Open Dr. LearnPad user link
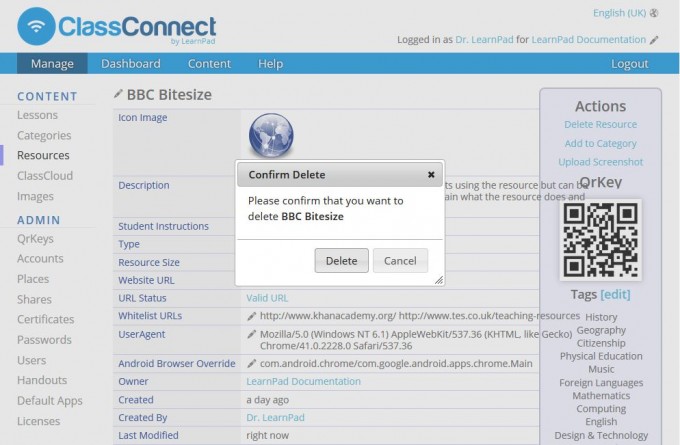The height and width of the screenshot is (445, 680). pos(484,39)
